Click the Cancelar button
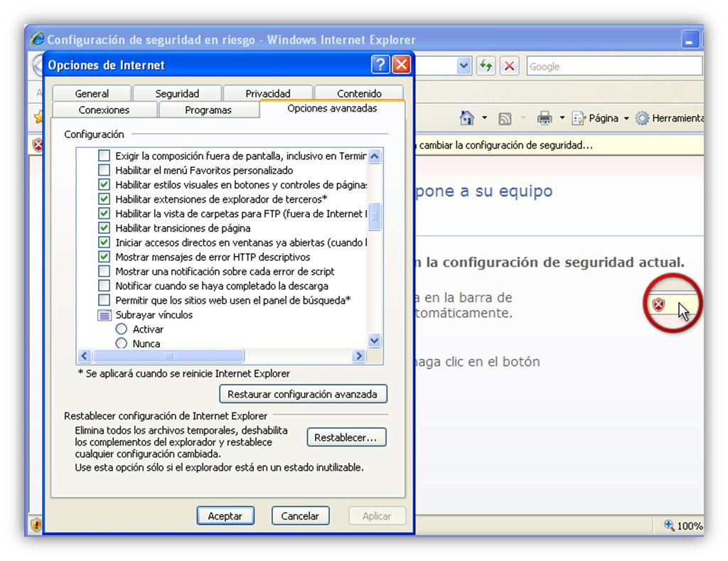This screenshot has height=561, width=728. (300, 516)
